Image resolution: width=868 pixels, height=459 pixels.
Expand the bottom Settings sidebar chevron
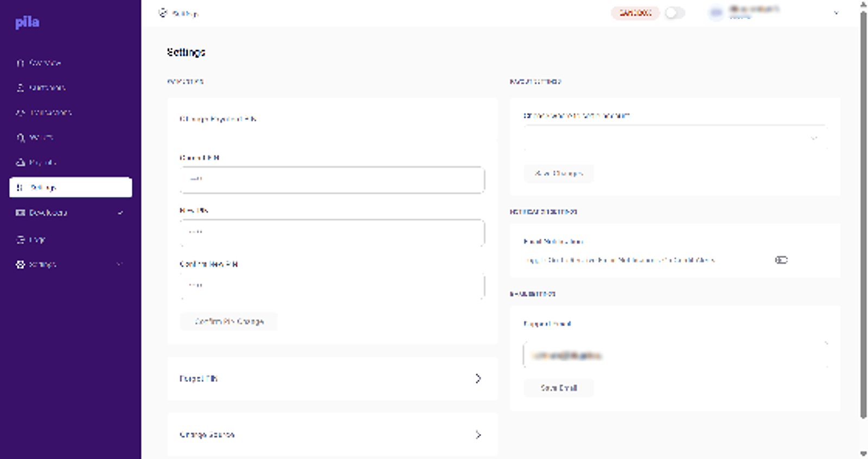[119, 264]
